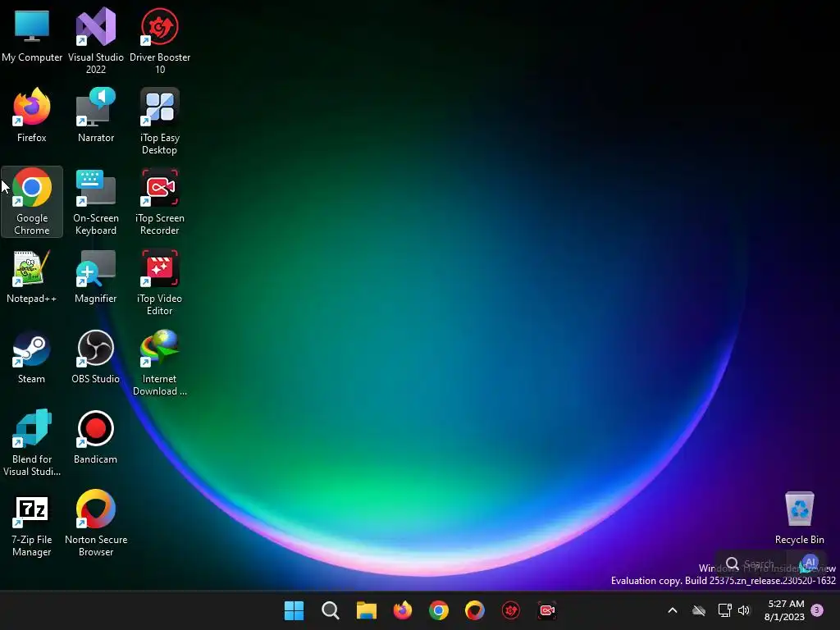Screen dimensions: 840x630
Task: Launch Steam from the desktop
Action: click(32, 357)
